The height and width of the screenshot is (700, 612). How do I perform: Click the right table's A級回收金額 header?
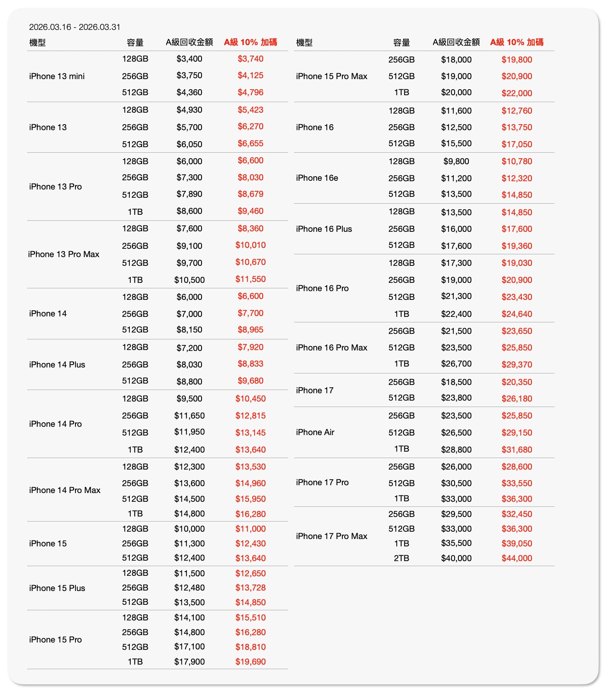tap(456, 42)
